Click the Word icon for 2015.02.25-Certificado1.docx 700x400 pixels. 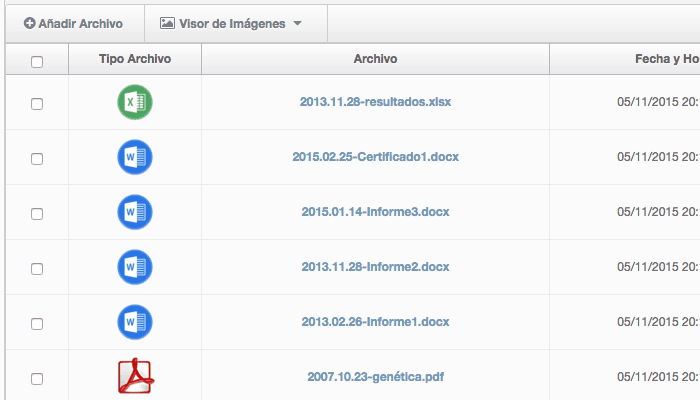[x=135, y=157]
